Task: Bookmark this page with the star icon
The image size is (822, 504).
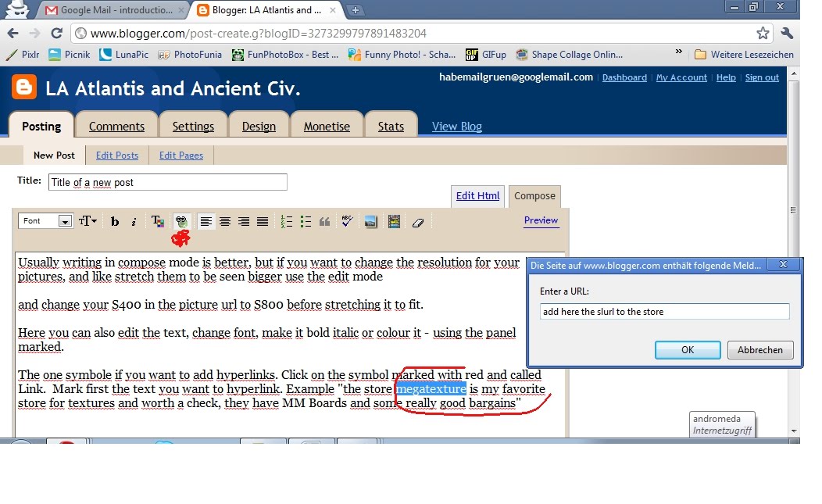Action: coord(763,33)
